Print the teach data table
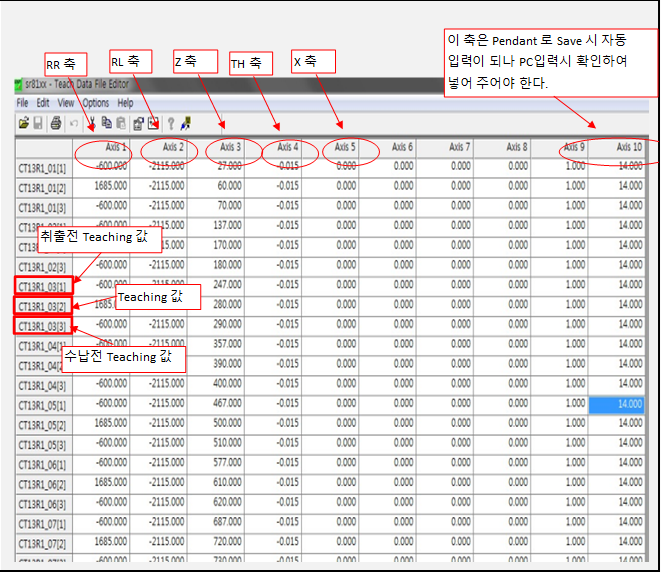The image size is (661, 573). coord(56,123)
